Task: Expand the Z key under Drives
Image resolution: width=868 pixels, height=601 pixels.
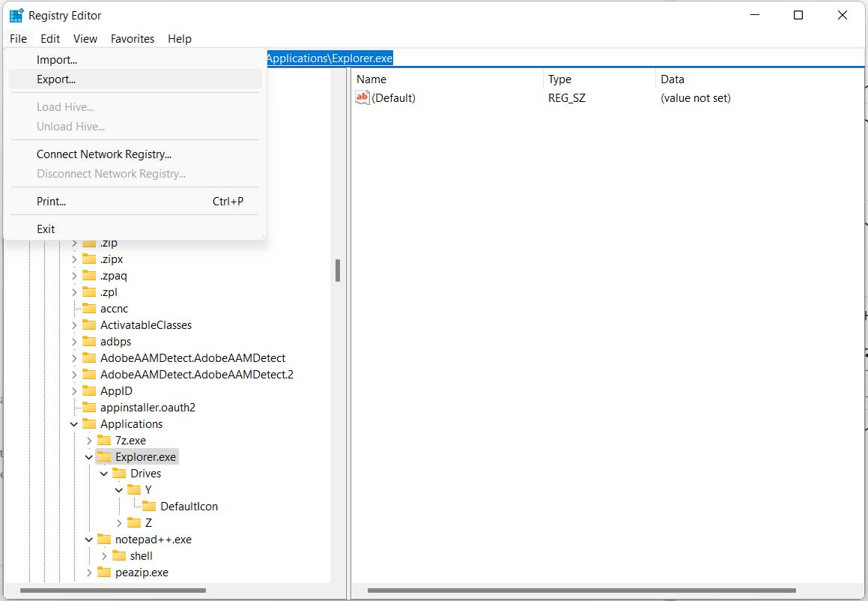Action: [118, 522]
